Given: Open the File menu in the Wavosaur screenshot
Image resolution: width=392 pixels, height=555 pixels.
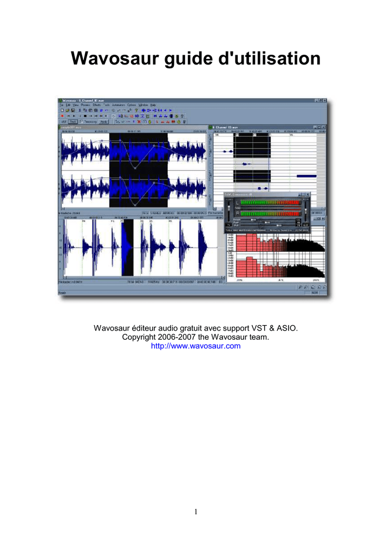Looking at the screenshot, I should [x=61, y=105].
